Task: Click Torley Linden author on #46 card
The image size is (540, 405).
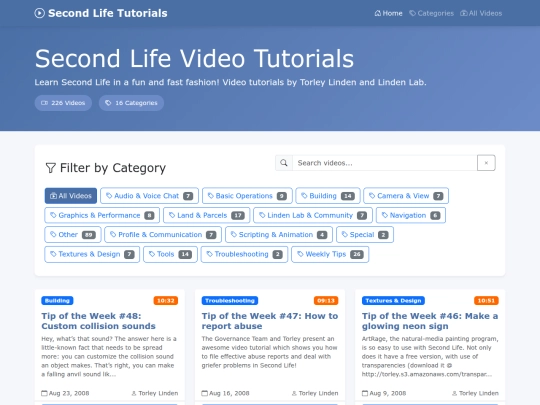Action: pyautogui.click(x=475, y=393)
